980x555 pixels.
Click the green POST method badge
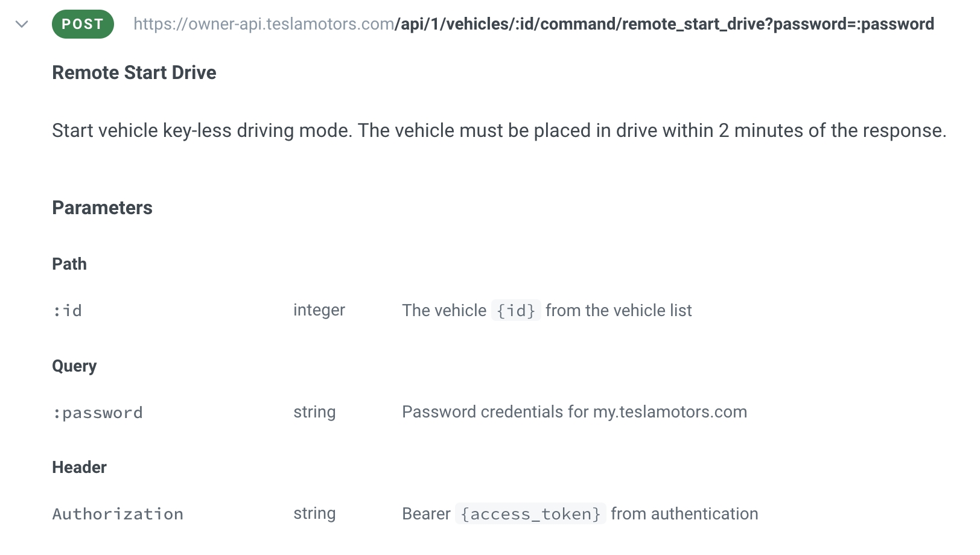pyautogui.click(x=83, y=24)
